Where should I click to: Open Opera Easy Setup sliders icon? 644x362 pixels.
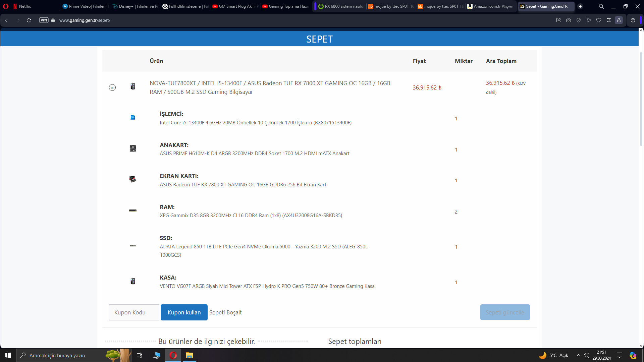pyautogui.click(x=609, y=20)
